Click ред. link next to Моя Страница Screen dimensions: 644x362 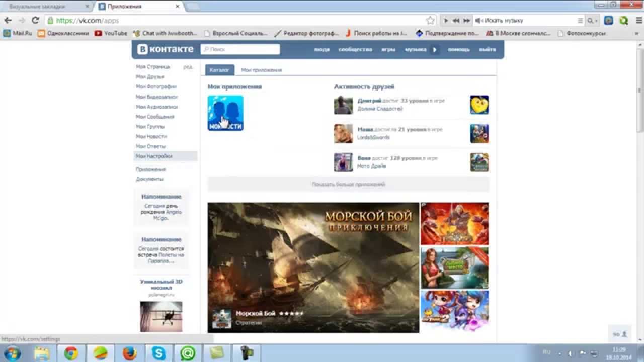pos(188,67)
